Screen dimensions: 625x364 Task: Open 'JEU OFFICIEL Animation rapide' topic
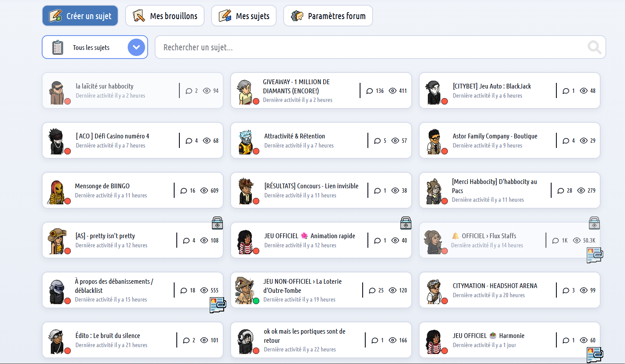coord(321,240)
